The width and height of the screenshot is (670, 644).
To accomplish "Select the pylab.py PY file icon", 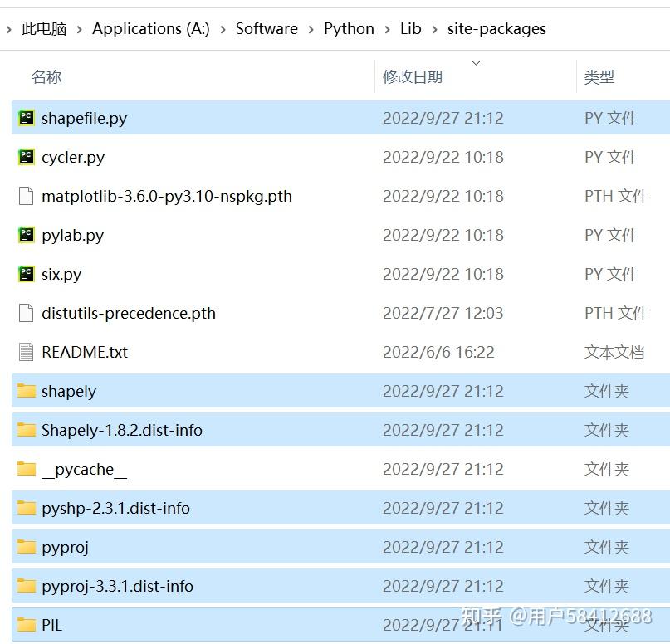I will click(26, 235).
